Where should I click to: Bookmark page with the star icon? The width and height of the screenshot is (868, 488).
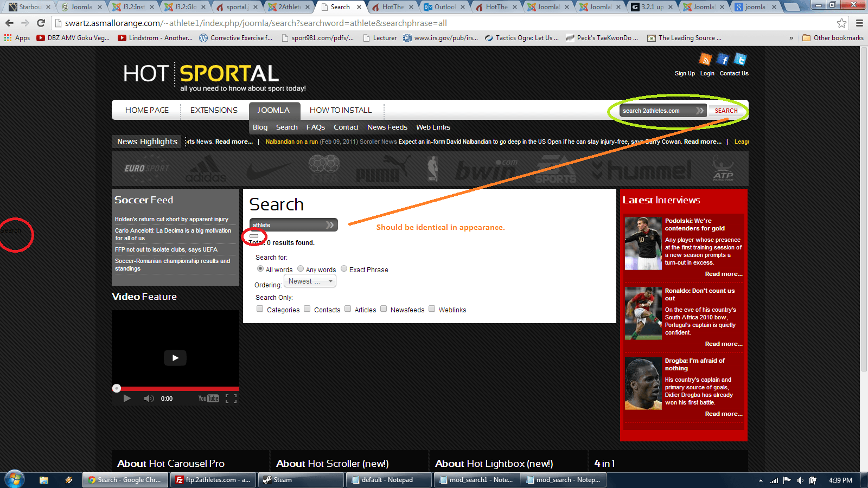coord(841,23)
